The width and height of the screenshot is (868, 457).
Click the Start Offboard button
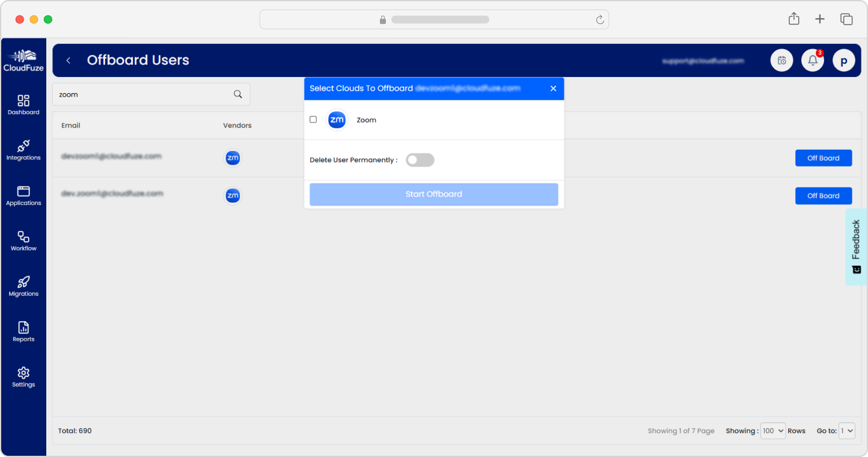click(433, 194)
